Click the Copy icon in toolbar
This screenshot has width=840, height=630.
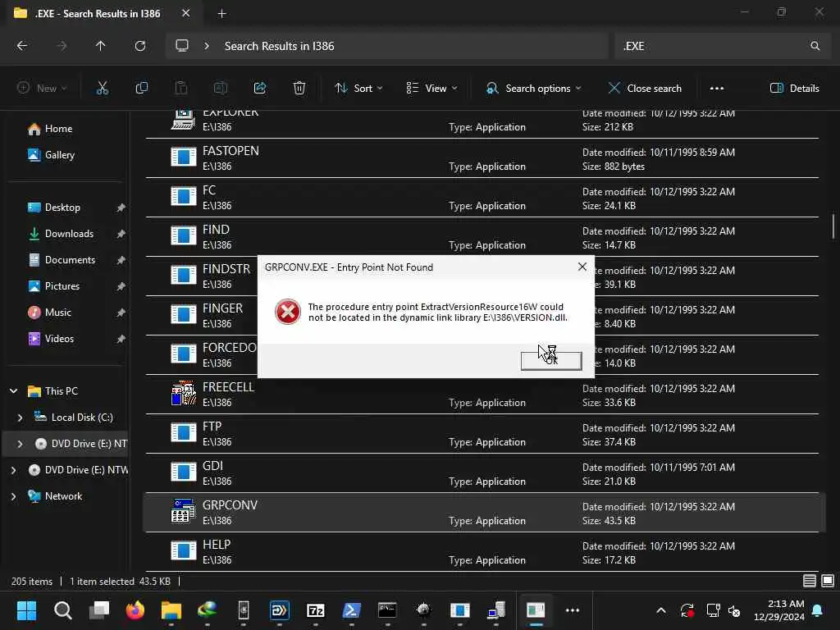(x=141, y=89)
